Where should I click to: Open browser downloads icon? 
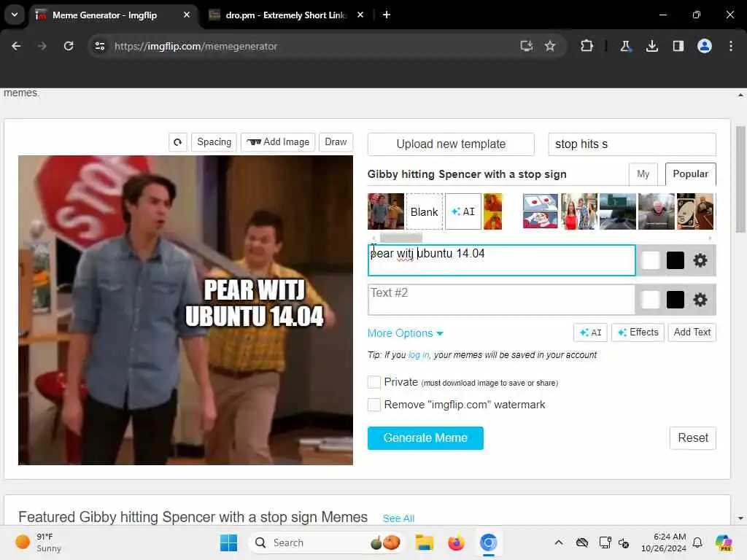651,46
